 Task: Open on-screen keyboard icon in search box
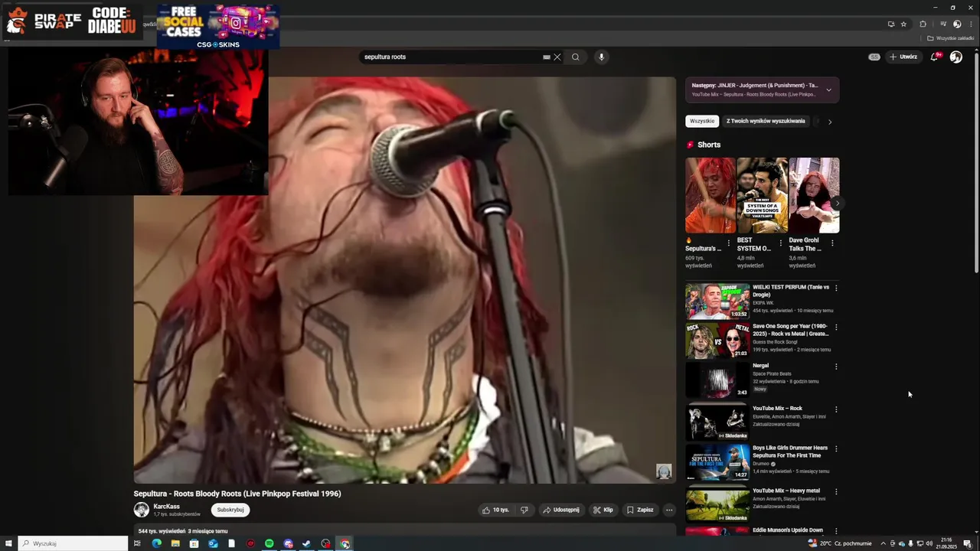coord(546,57)
